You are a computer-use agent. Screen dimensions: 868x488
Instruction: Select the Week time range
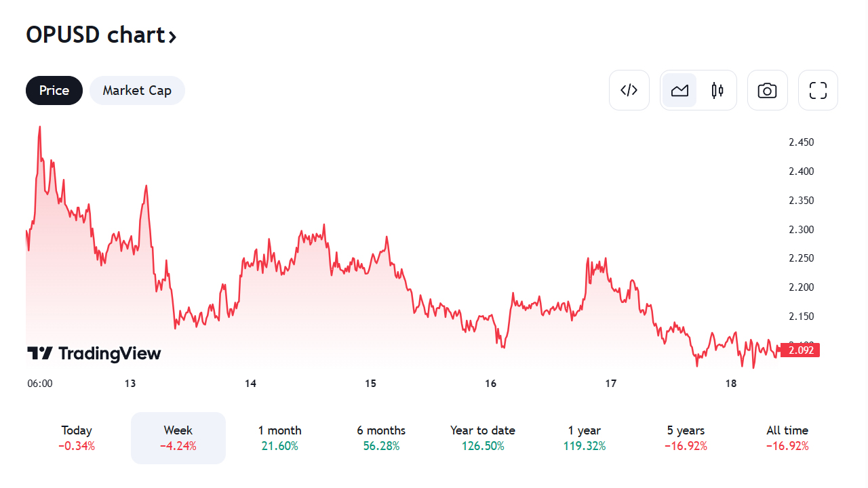[x=178, y=438]
